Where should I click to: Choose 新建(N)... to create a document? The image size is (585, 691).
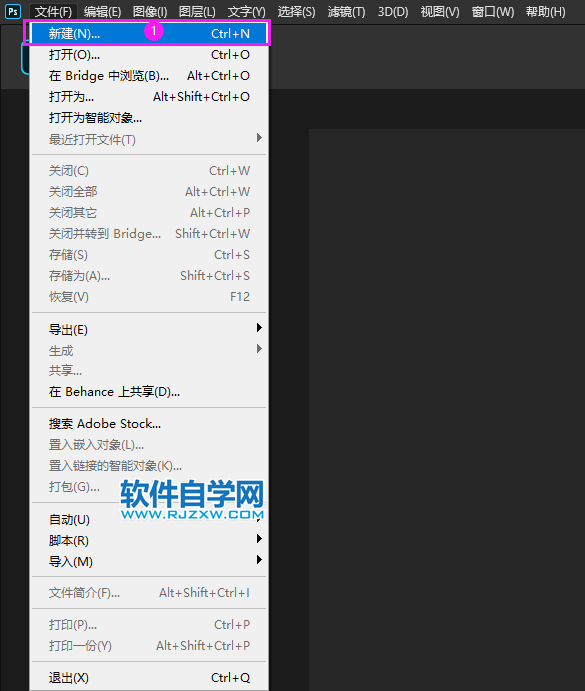coord(149,33)
